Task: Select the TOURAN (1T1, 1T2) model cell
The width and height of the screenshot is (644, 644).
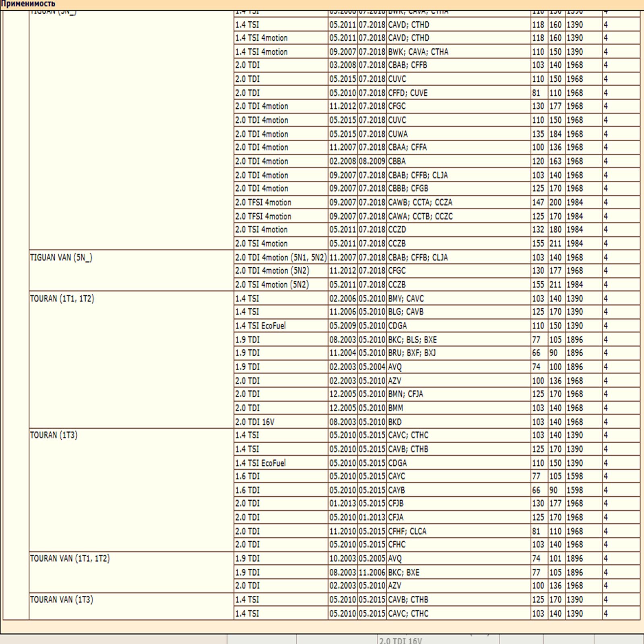Action: (x=62, y=299)
